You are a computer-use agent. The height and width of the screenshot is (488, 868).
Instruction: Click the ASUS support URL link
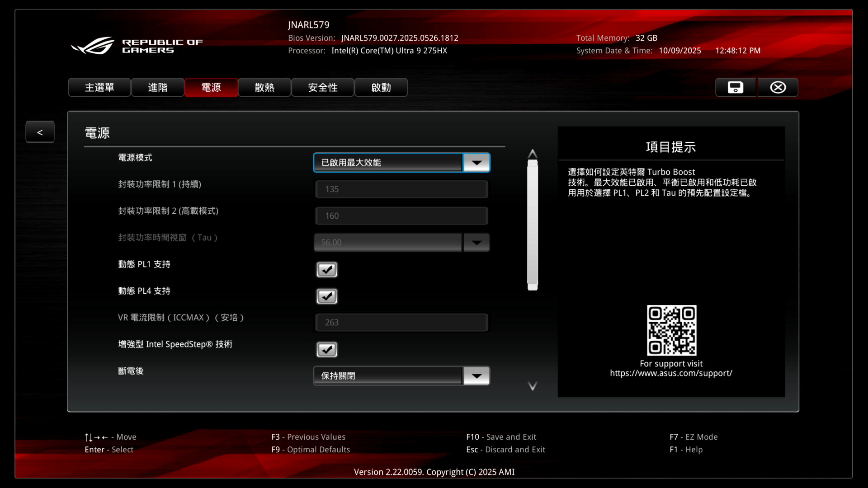point(671,373)
